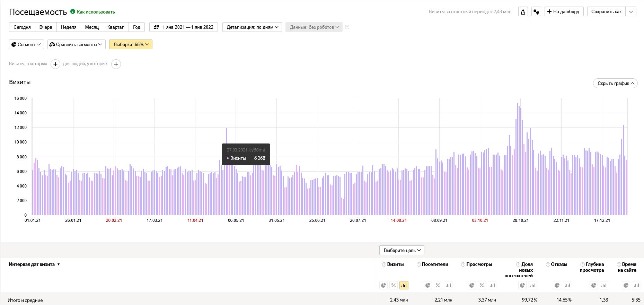The width and height of the screenshot is (644, 305).
Task: Sort table by Просмотры column header
Action: tap(479, 264)
